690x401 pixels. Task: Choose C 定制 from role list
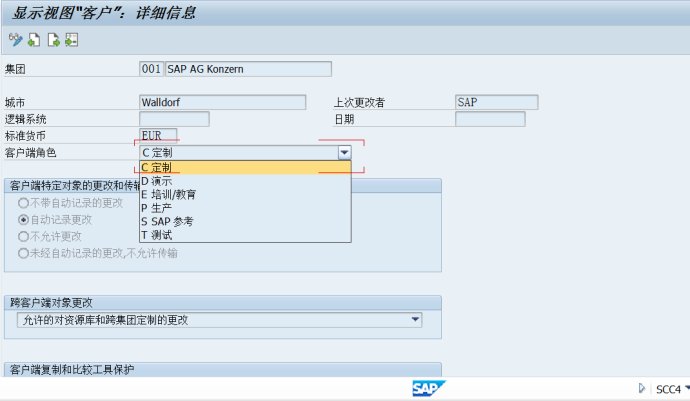coord(245,167)
